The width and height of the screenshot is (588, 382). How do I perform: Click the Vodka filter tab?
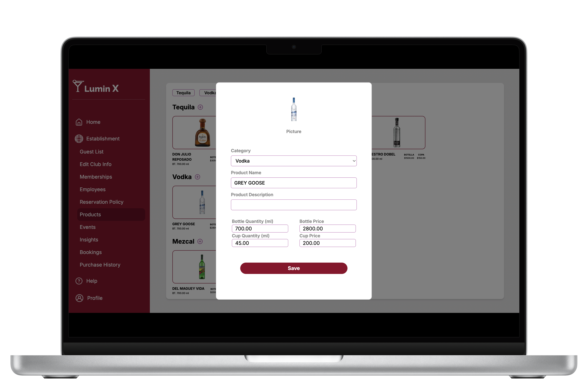(210, 92)
